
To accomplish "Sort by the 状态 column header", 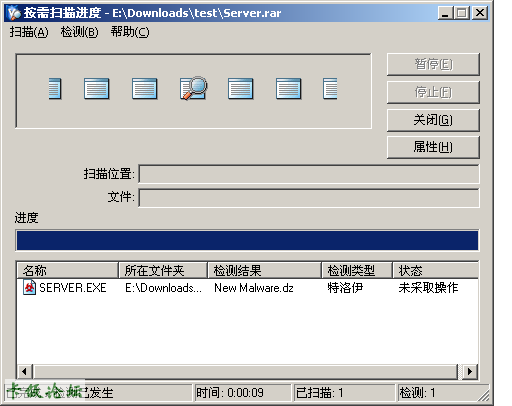I will [436, 270].
